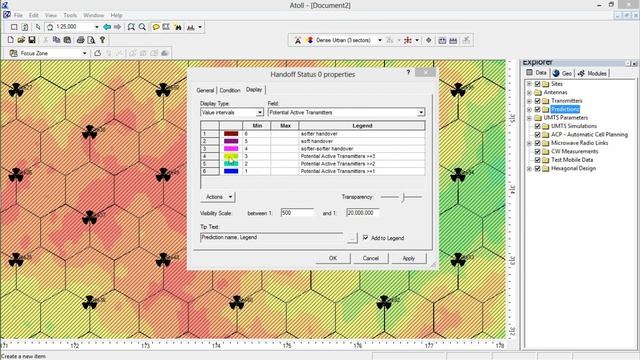Switch to the Condition tab
Image resolution: width=640 pixels, height=360 pixels.
point(230,90)
